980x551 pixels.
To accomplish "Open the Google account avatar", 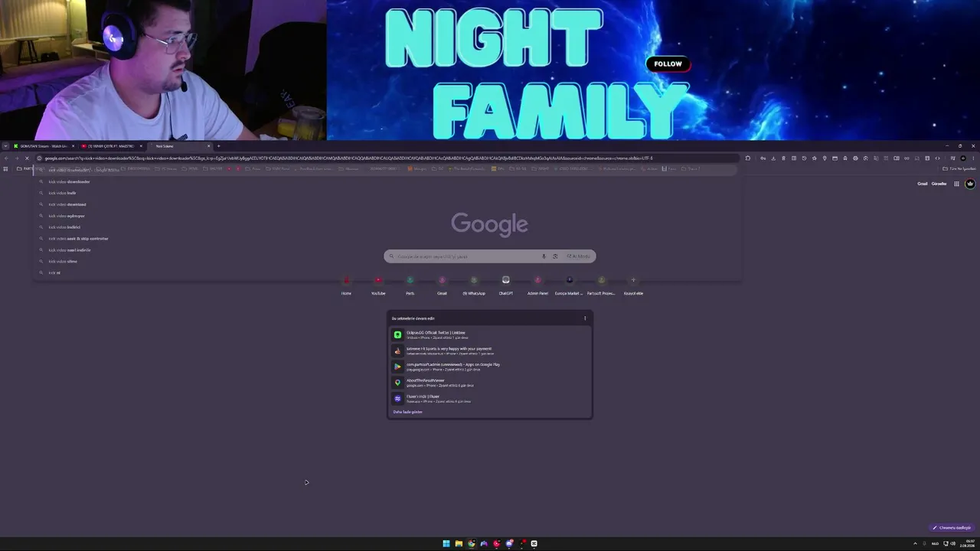I will pos(970,184).
